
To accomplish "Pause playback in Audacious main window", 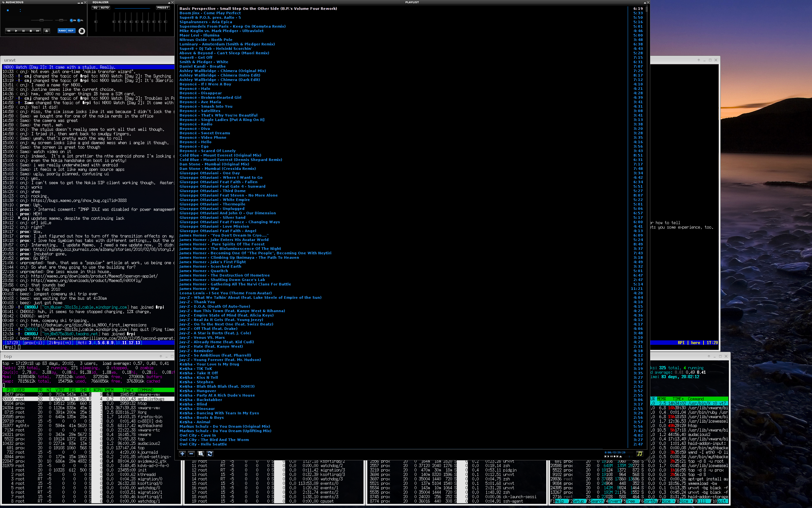I will (x=23, y=30).
